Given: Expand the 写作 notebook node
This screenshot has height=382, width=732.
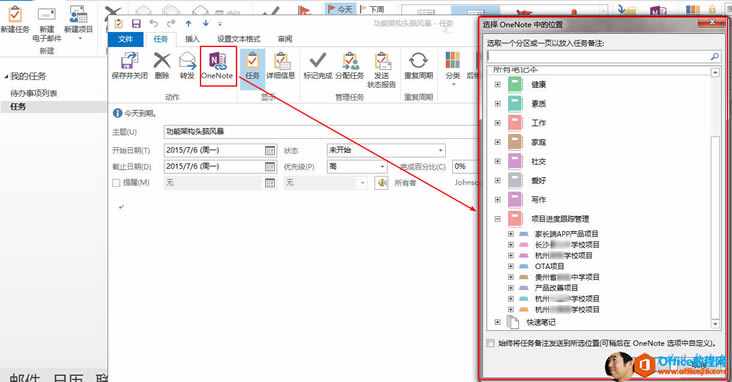Looking at the screenshot, I should point(498,199).
